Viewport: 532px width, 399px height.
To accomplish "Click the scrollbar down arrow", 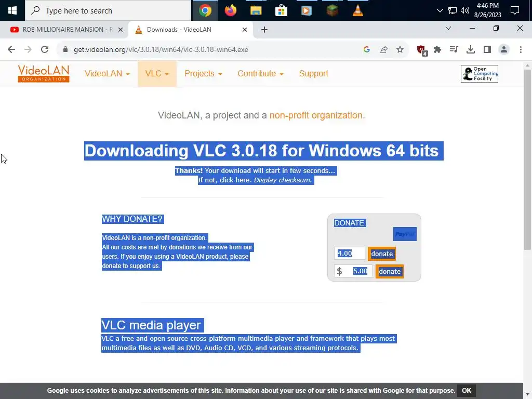I will pos(527,395).
